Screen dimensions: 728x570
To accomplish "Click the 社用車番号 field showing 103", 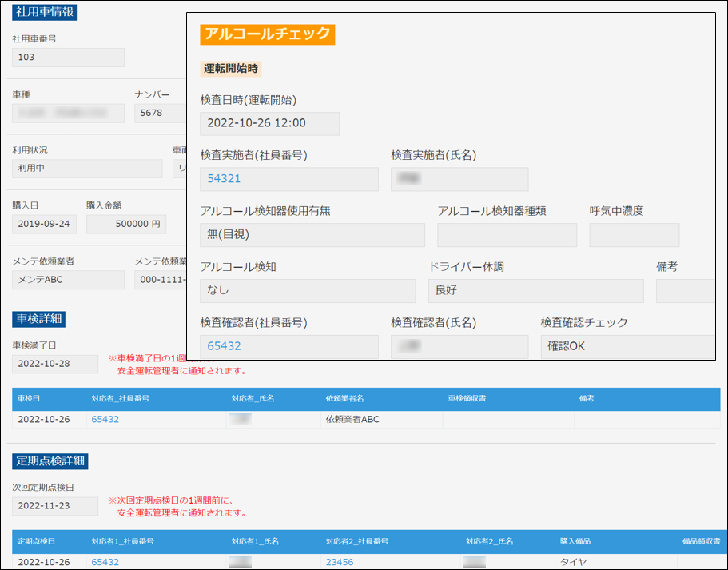I will coord(68,58).
